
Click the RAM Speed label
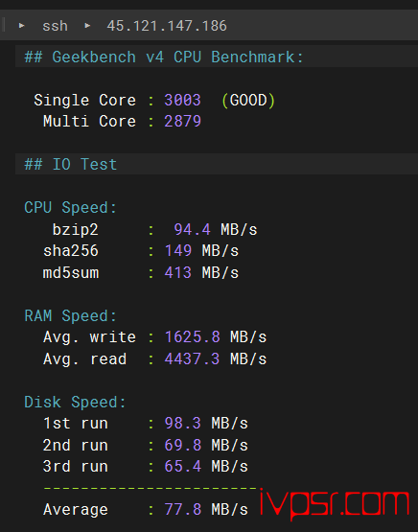pyautogui.click(x=71, y=316)
